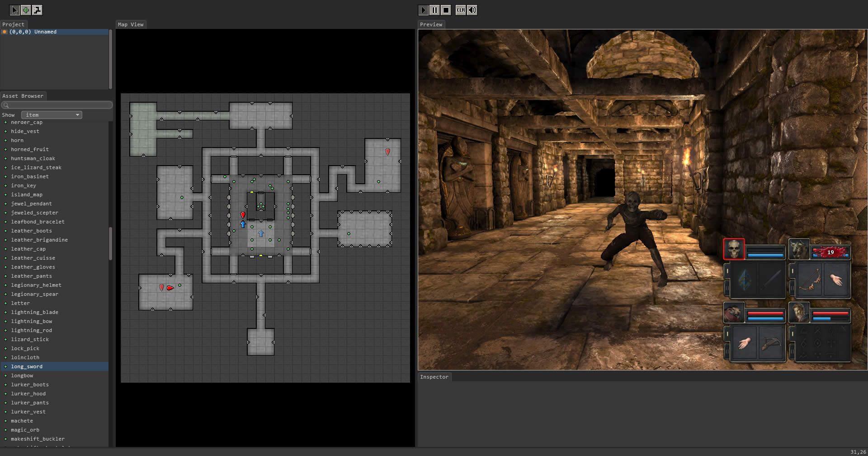Select the arrow selection tool

coord(14,10)
